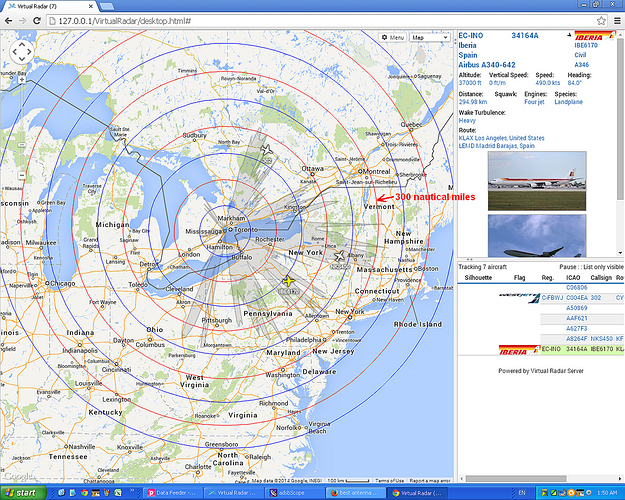Select aircraft row A50869
Viewport: 625px width, 500px height.
(540, 308)
